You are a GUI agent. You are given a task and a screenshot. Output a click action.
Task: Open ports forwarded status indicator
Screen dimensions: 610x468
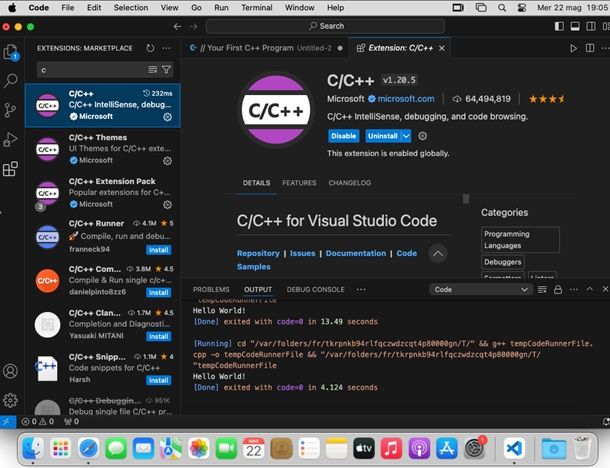pyautogui.click(x=72, y=421)
